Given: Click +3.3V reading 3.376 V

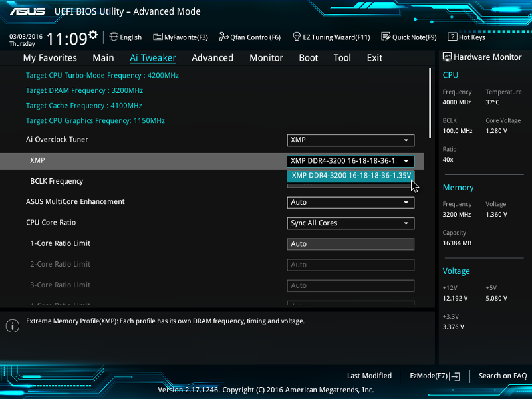Looking at the screenshot, I should (454, 327).
